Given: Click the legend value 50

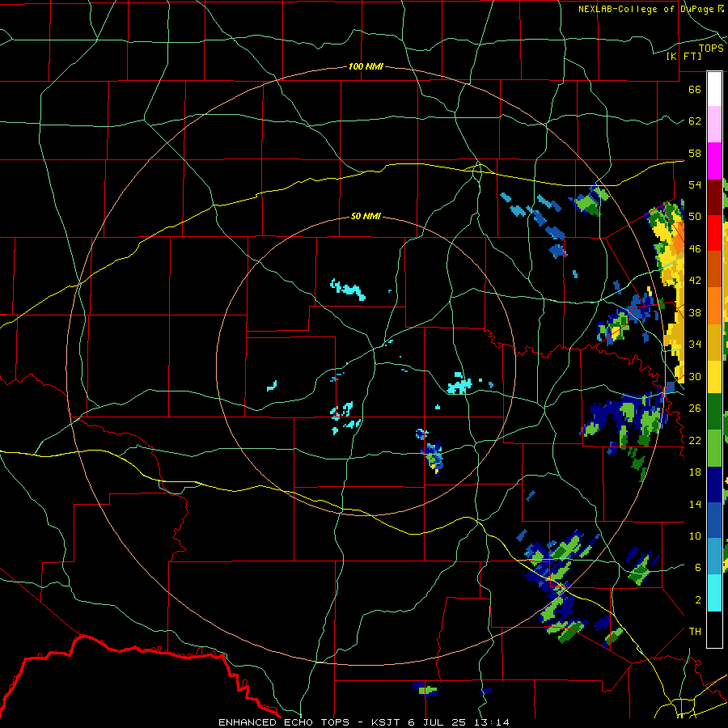Looking at the screenshot, I should point(695,217).
